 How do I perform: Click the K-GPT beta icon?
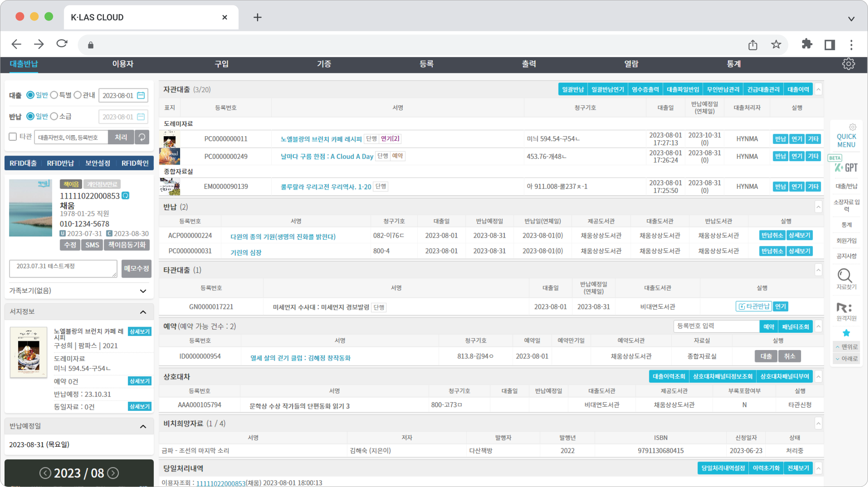click(x=845, y=167)
